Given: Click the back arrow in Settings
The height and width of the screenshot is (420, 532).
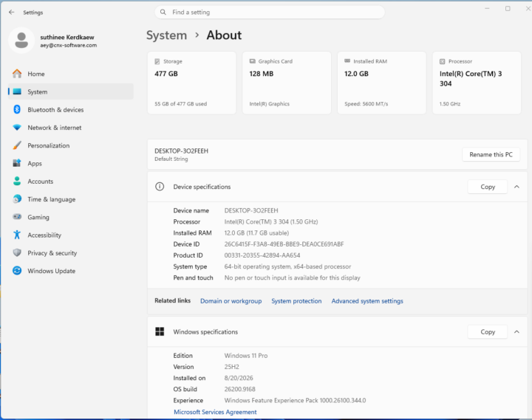Looking at the screenshot, I should tap(12, 13).
